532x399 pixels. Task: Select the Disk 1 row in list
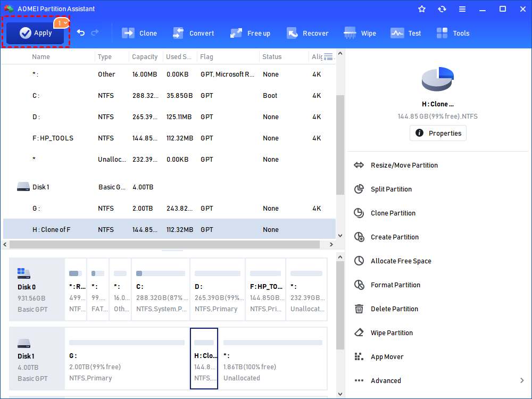169,187
